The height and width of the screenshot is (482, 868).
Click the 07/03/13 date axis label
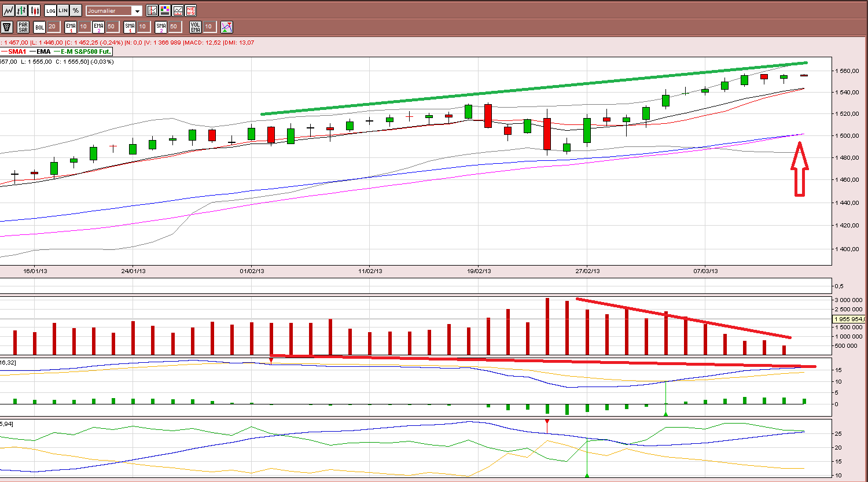coord(706,270)
